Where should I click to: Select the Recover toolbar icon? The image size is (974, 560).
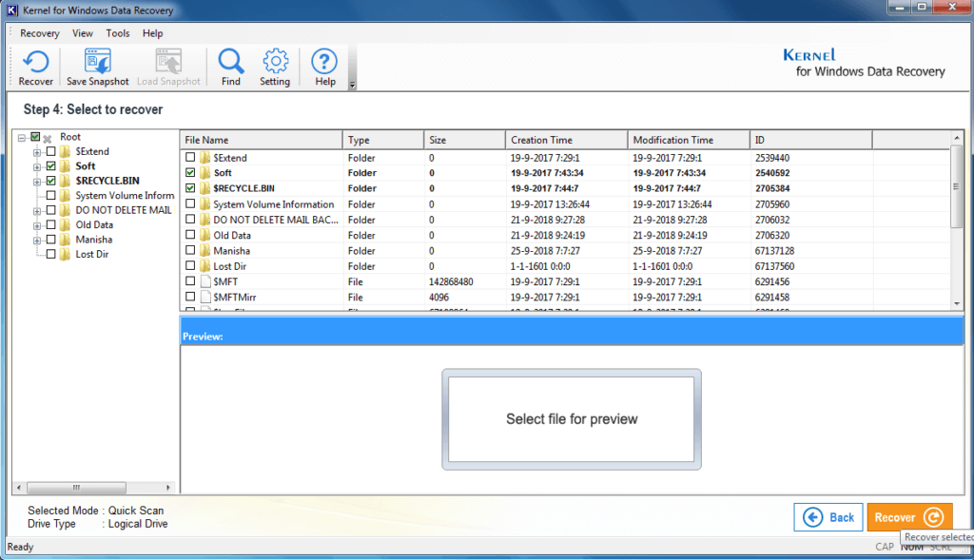tap(35, 65)
